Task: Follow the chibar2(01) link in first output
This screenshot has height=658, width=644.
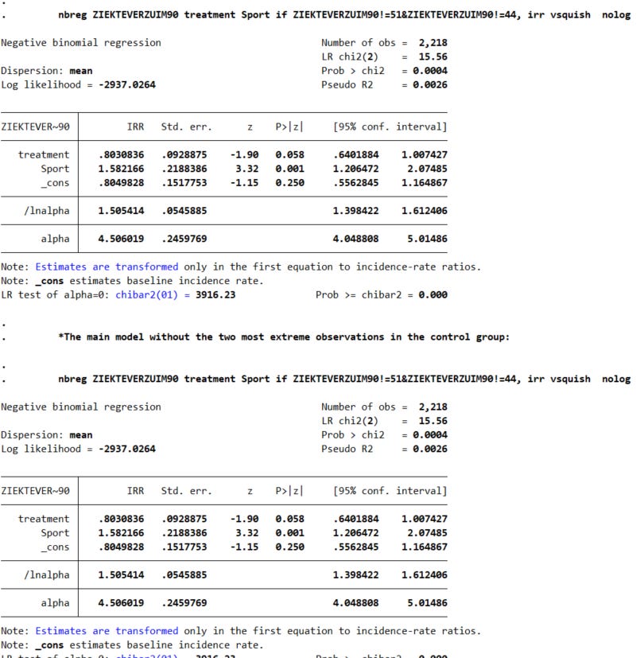Action: (x=146, y=295)
